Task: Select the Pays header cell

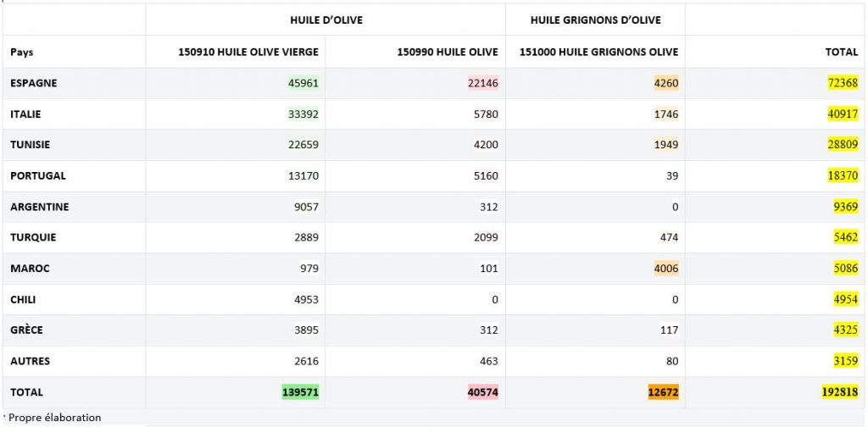Action: click(21, 52)
